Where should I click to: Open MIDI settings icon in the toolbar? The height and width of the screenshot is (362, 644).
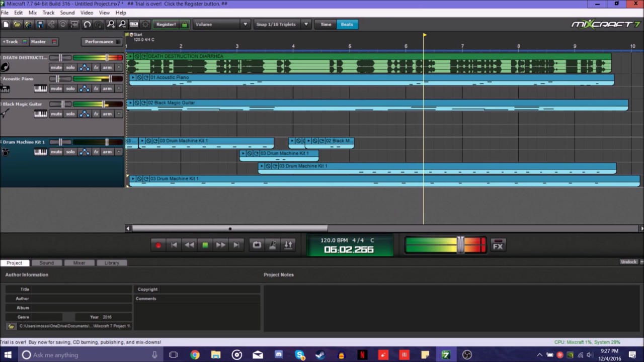pyautogui.click(x=134, y=24)
